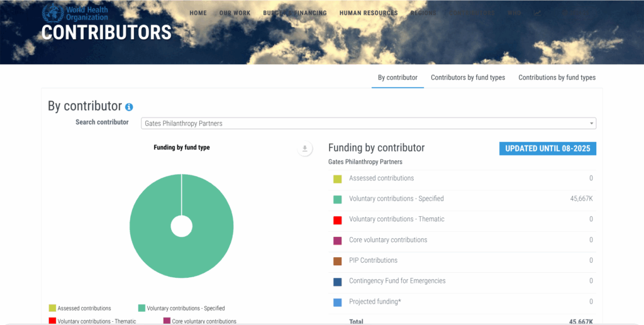The height and width of the screenshot is (325, 644).
Task: Click the info icon beside By contributor heading
Action: (129, 107)
